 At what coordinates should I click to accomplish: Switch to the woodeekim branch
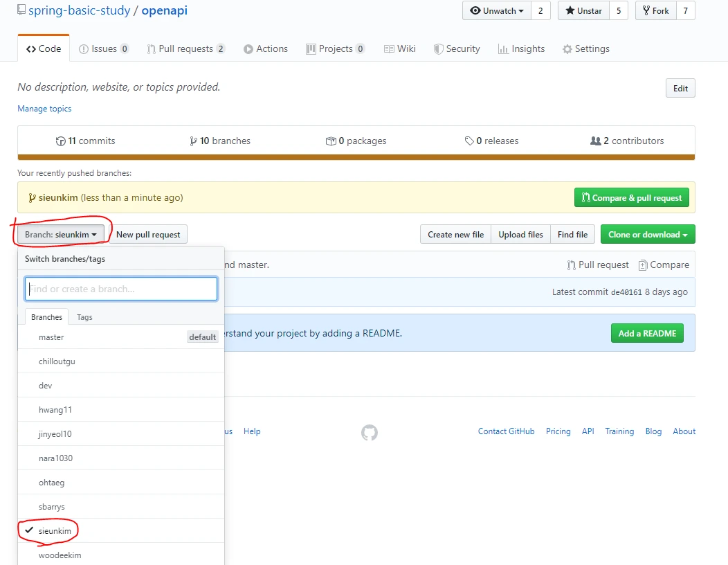click(121, 555)
